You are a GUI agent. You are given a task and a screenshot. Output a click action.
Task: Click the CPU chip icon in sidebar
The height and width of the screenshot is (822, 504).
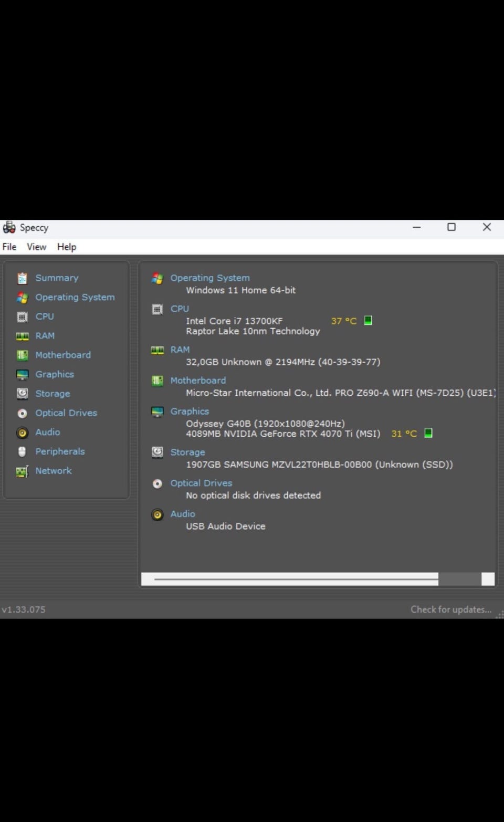click(22, 317)
